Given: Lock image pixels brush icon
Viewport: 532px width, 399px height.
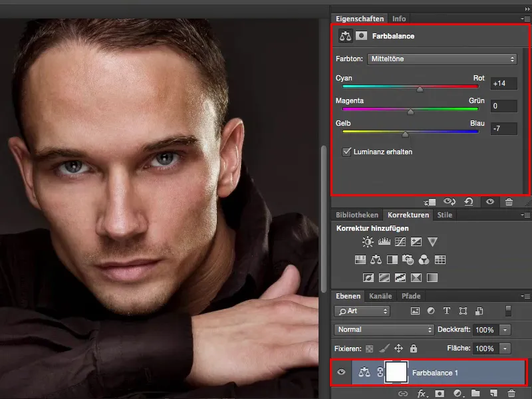Looking at the screenshot, I should (x=384, y=348).
